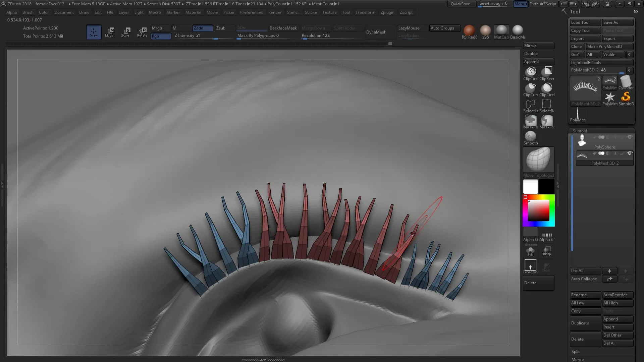Image resolution: width=644 pixels, height=362 pixels.
Task: Click the DragRect stroke icon
Action: [x=531, y=266]
